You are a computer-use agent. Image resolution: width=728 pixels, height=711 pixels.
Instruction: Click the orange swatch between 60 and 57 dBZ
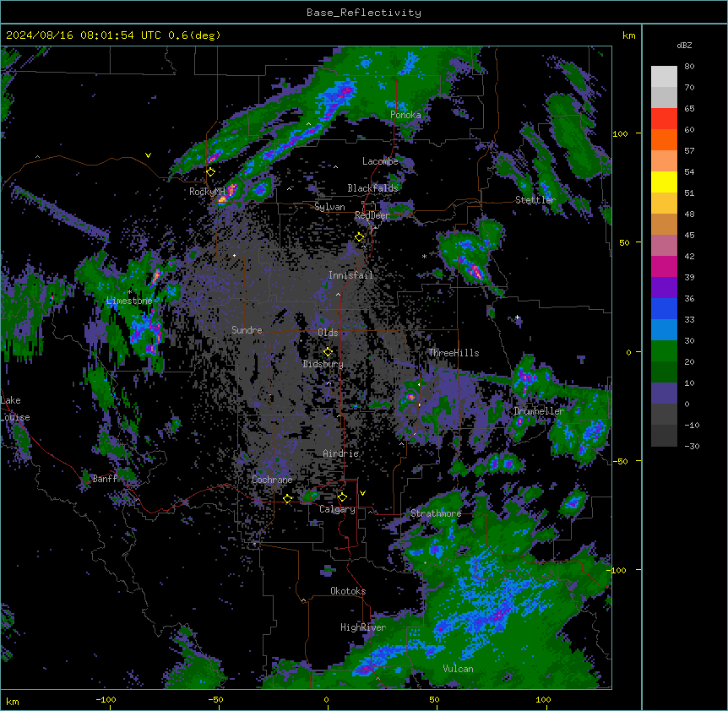(x=664, y=139)
